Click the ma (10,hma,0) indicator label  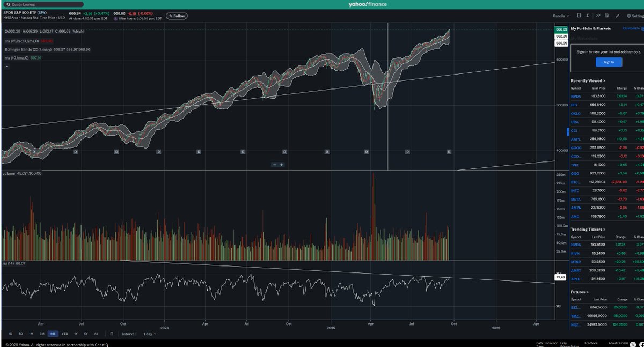(16, 58)
